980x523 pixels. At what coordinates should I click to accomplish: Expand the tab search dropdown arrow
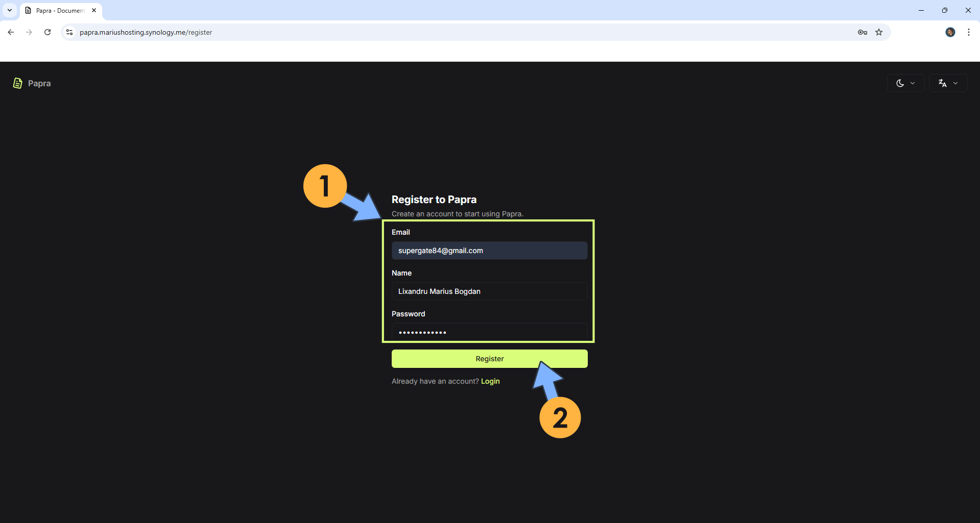(10, 10)
